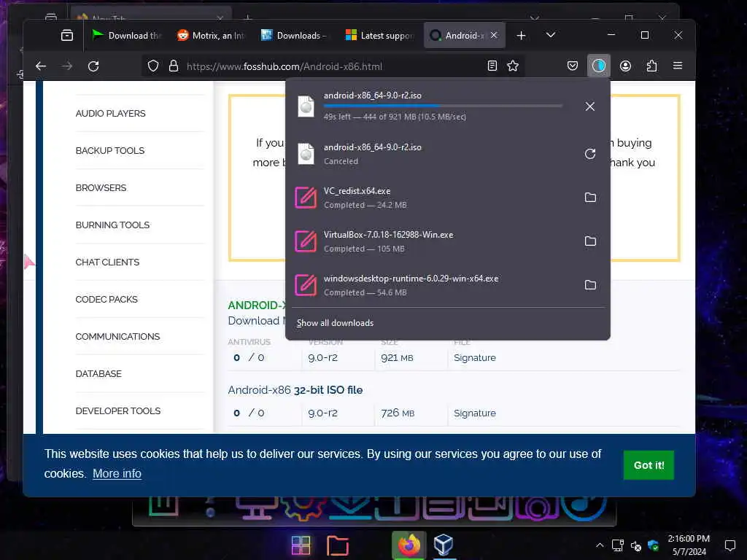Open the Extensions puzzle icon
The height and width of the screenshot is (560, 747).
tap(651, 66)
